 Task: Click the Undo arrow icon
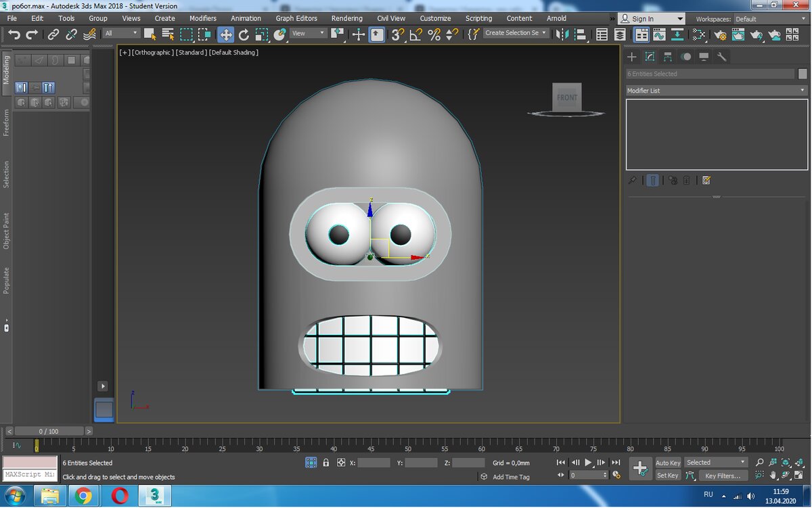(x=14, y=34)
